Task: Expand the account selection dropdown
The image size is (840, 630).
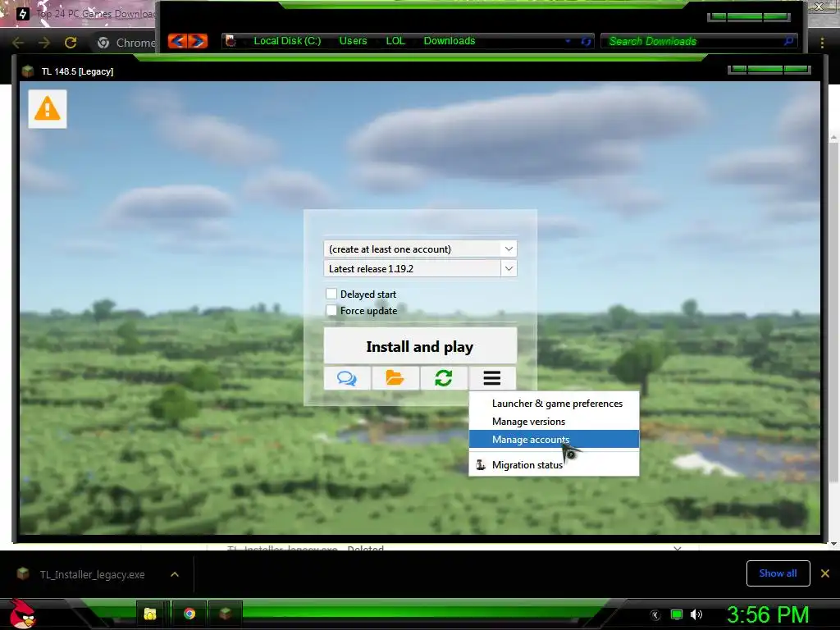Action: [x=509, y=249]
